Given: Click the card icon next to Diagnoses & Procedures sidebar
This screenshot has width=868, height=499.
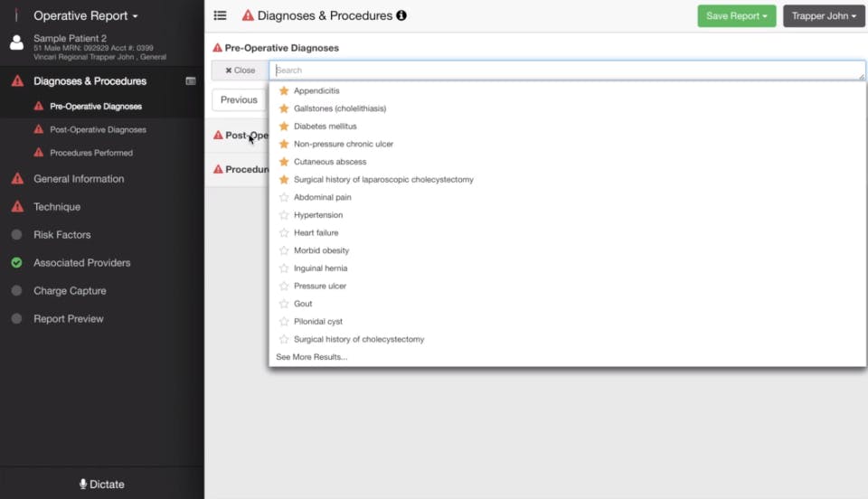Looking at the screenshot, I should pos(191,81).
